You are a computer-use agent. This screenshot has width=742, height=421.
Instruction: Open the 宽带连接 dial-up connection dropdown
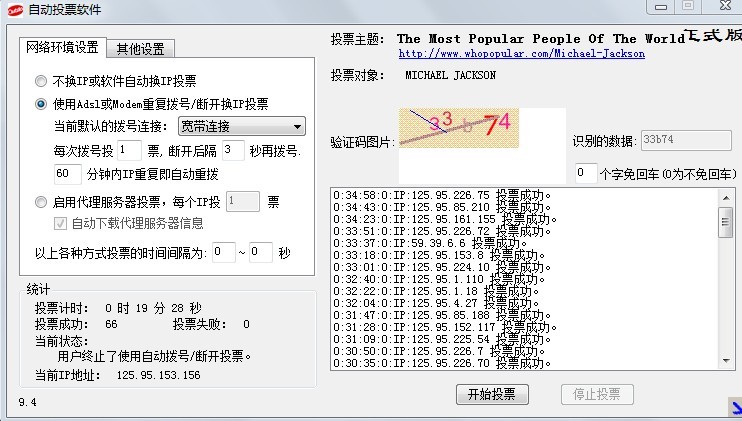241,126
